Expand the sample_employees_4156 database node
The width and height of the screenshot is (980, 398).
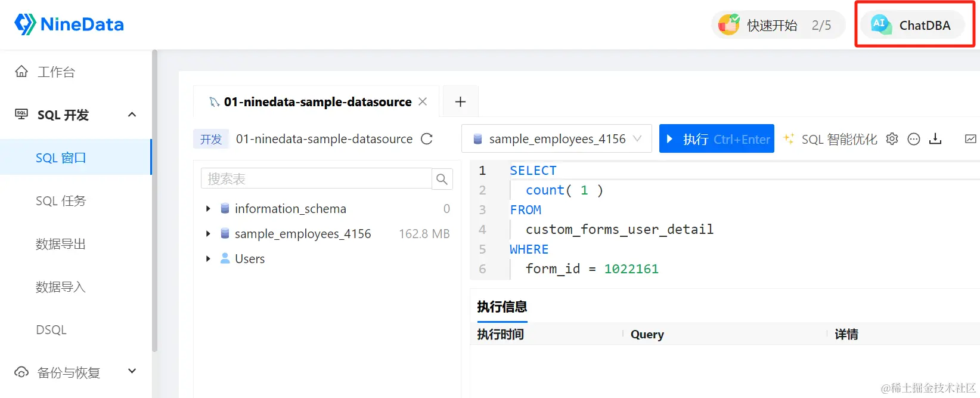(x=208, y=234)
